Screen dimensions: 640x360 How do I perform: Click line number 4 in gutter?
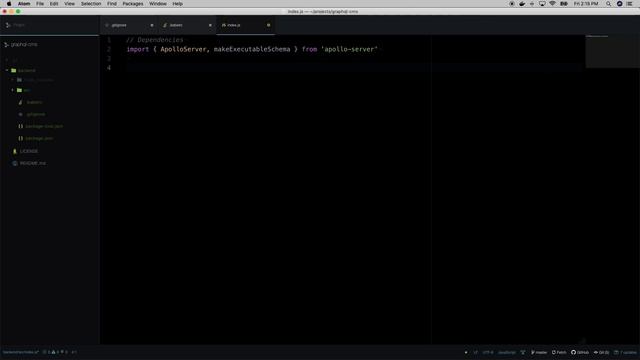[x=109, y=68]
